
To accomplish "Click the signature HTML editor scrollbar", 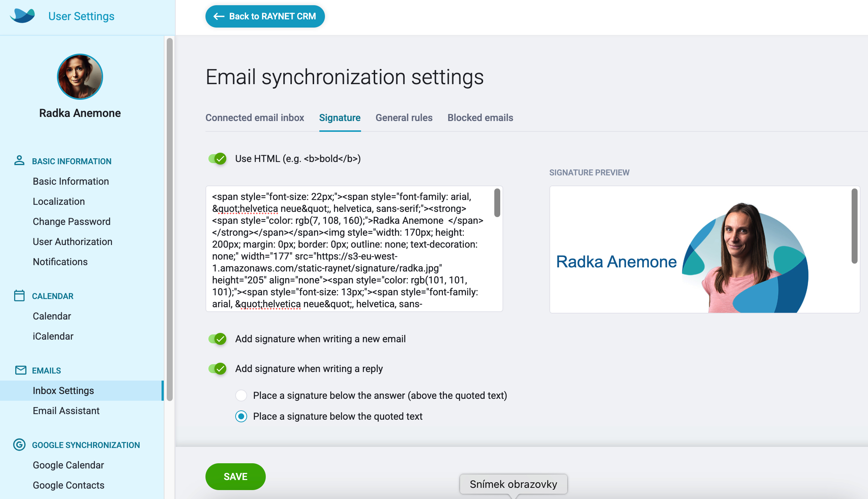I will 497,203.
